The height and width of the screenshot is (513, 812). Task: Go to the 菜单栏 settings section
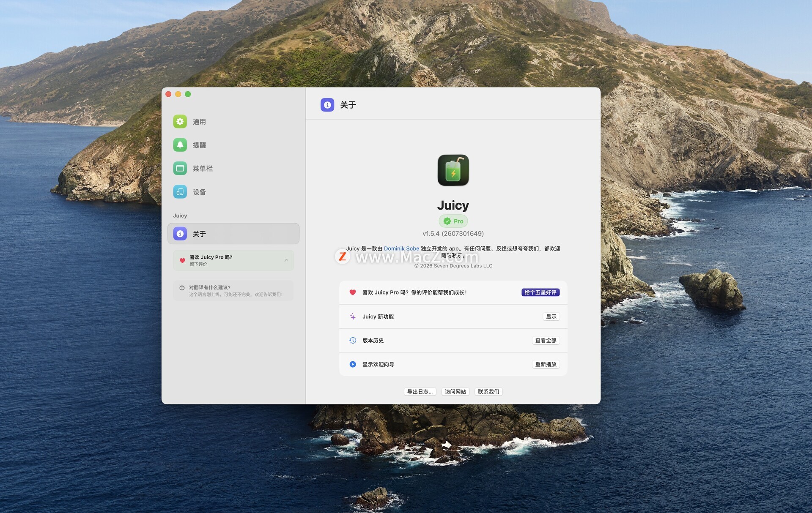tap(233, 168)
